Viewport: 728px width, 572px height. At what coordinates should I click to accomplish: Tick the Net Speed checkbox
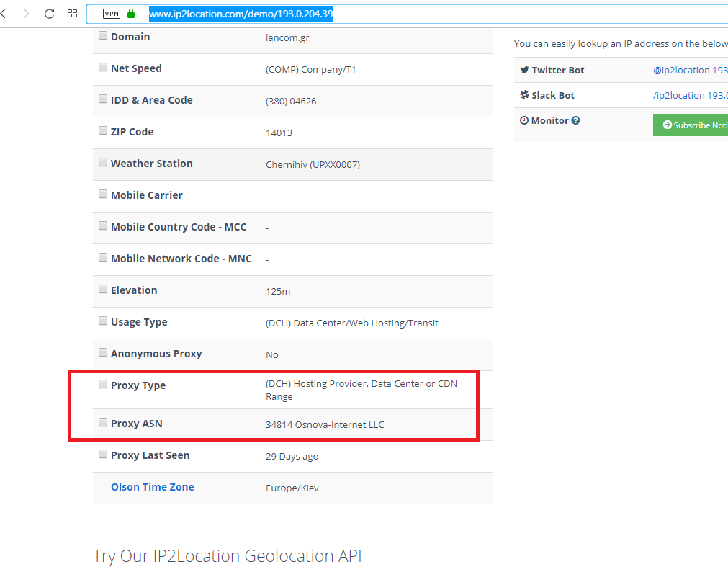pos(103,68)
